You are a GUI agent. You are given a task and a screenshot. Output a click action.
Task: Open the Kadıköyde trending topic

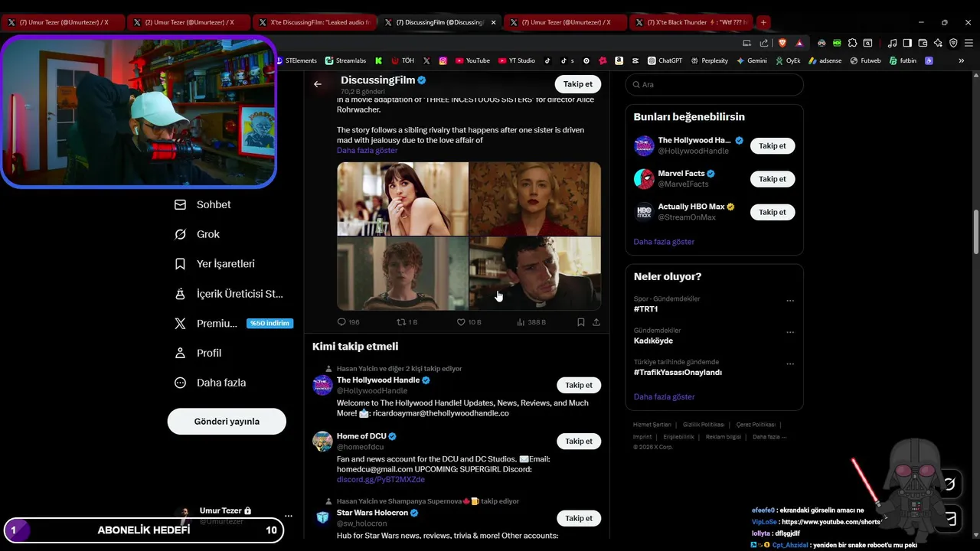pos(653,341)
